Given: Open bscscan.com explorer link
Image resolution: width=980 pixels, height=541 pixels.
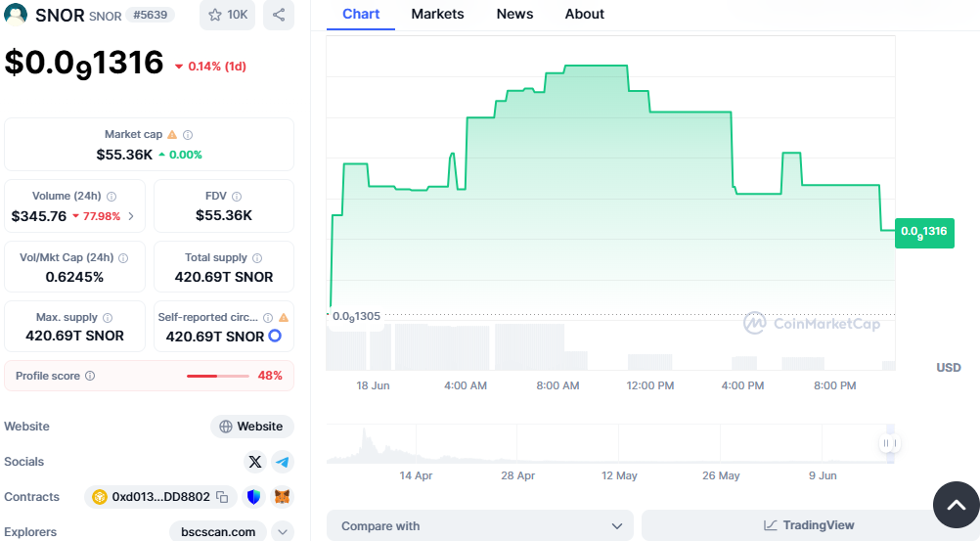Looking at the screenshot, I should tap(218, 531).
